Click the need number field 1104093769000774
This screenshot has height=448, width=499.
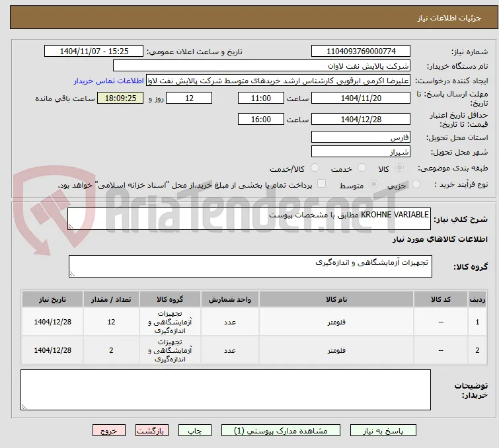(361, 52)
